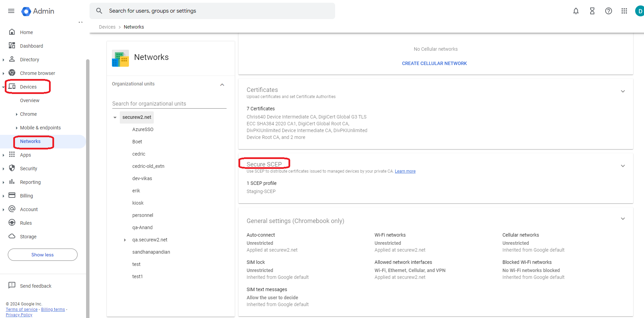Screen dimensions: 644x318
Task: Expand the Secure SCEP section chevron
Action: [x=623, y=166]
